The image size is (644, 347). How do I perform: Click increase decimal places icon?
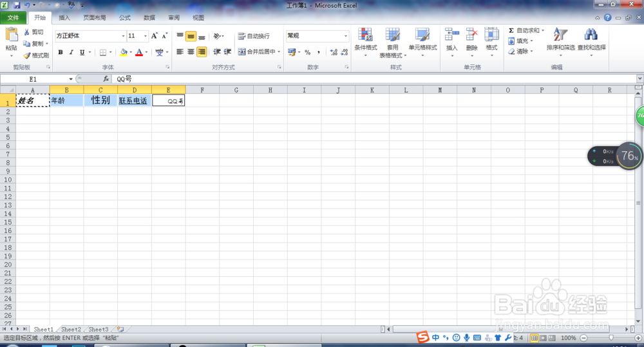click(x=334, y=52)
